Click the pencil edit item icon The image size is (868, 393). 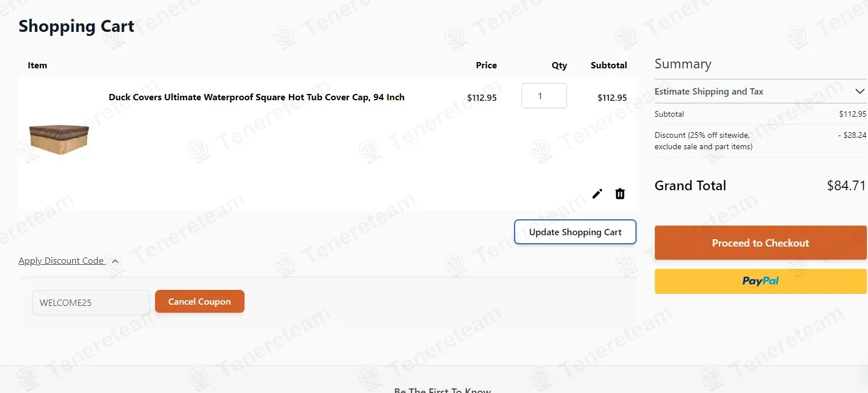597,194
